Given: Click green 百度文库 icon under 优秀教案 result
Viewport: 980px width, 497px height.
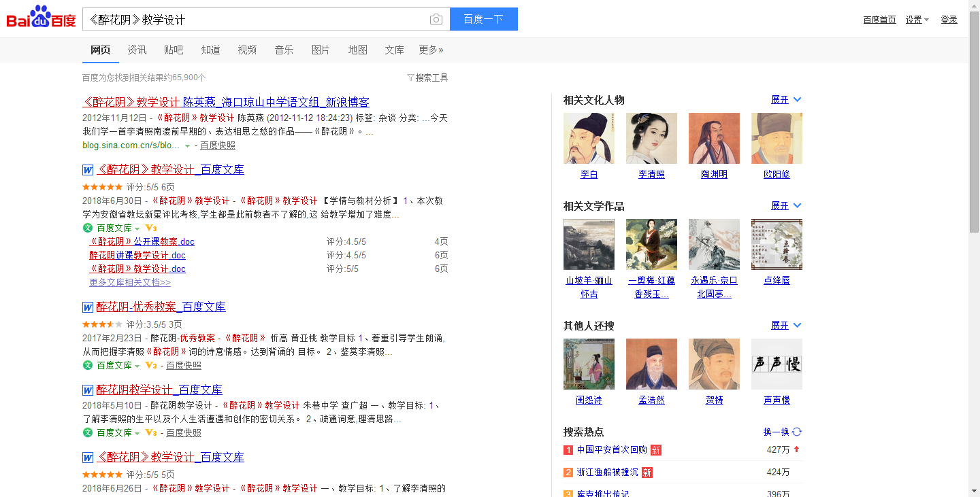Looking at the screenshot, I should pos(88,365).
